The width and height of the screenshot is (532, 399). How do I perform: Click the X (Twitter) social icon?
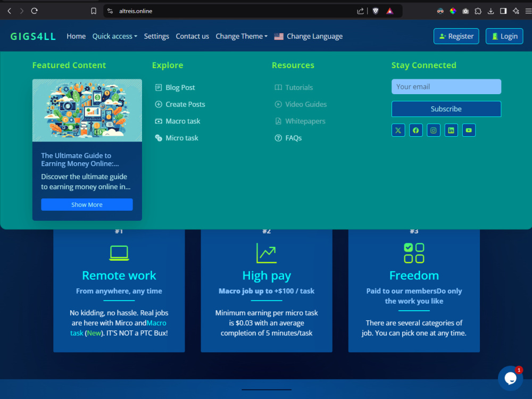398,130
